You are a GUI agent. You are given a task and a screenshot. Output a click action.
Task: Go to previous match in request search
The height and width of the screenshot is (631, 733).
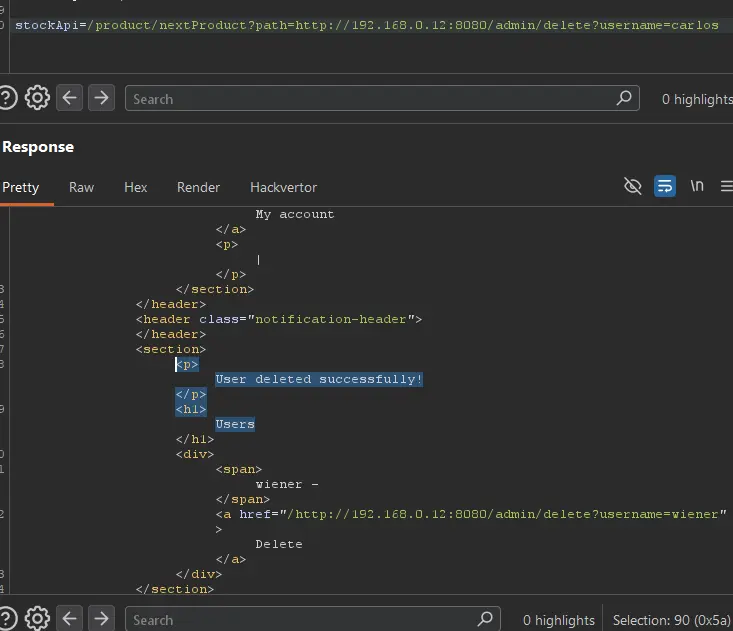69,98
